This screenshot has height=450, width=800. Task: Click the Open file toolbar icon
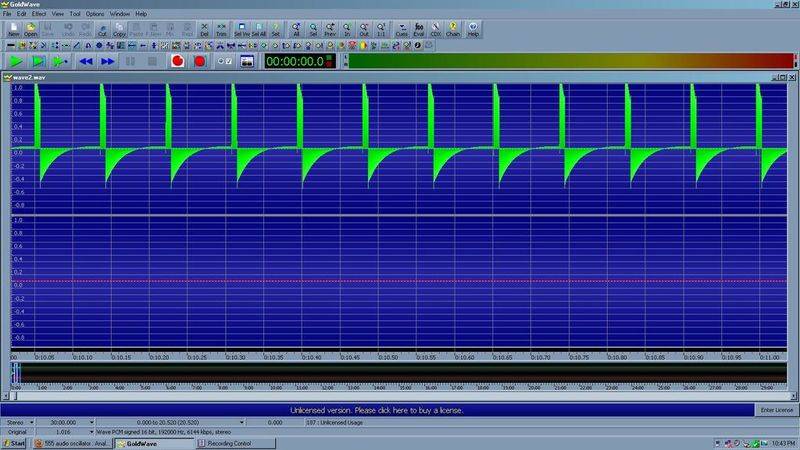[31, 30]
